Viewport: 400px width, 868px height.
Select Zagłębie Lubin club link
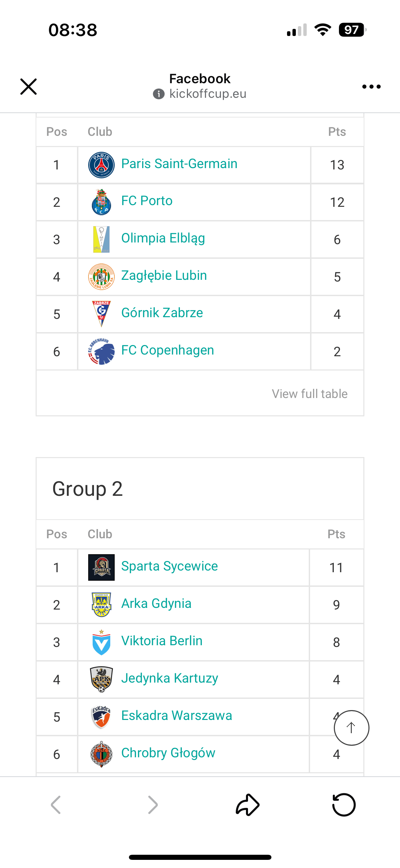tap(164, 275)
